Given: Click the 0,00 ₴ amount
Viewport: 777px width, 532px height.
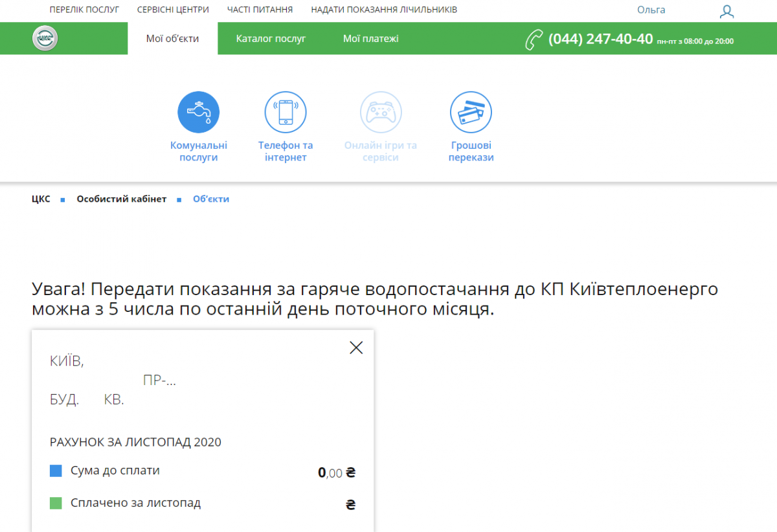Looking at the screenshot, I should point(337,472).
